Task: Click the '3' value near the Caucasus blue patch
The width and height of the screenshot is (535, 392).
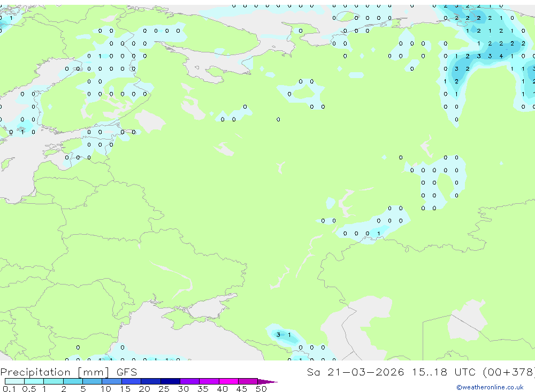Action: 278,335
